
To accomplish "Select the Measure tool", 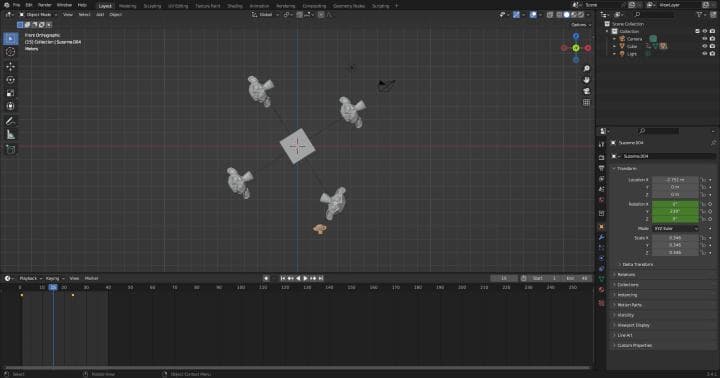I will 11,135.
